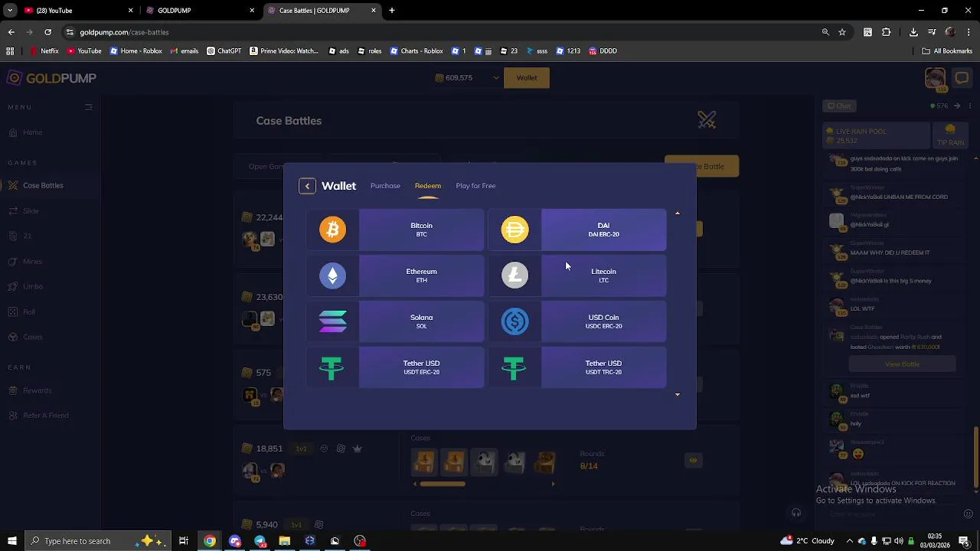
Task: Bookmark this page with star icon
Action: (x=842, y=32)
